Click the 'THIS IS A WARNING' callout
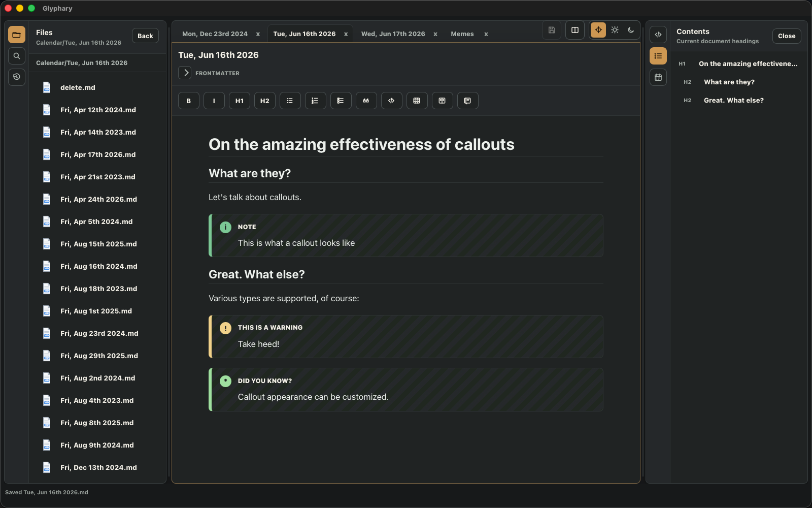 click(406, 336)
